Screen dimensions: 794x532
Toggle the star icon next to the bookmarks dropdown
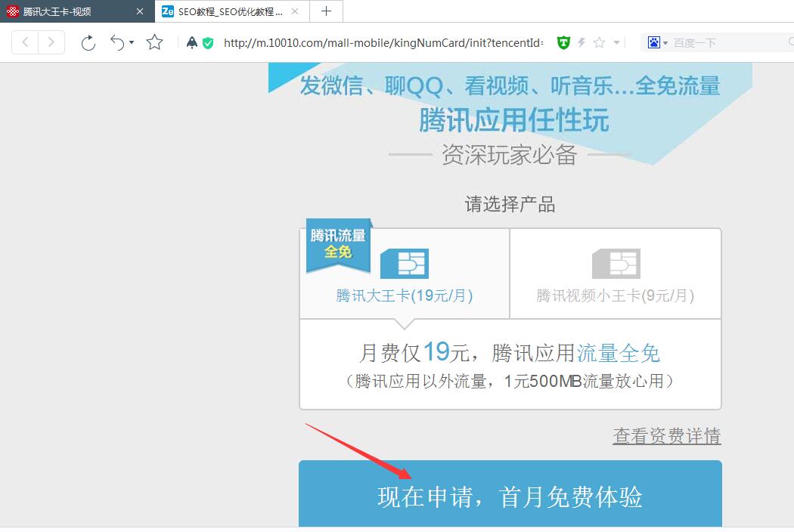click(598, 42)
